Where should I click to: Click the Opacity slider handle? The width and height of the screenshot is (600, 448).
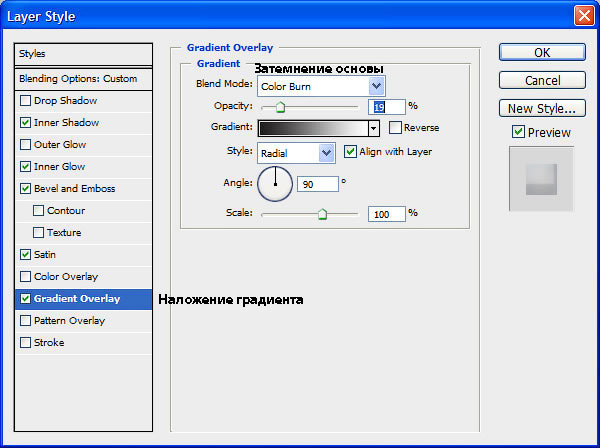[x=280, y=107]
